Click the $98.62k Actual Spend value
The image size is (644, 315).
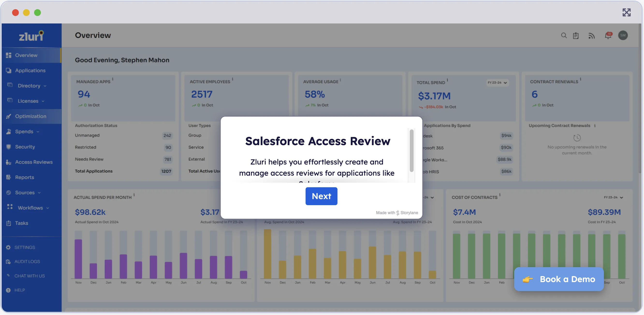pos(90,212)
